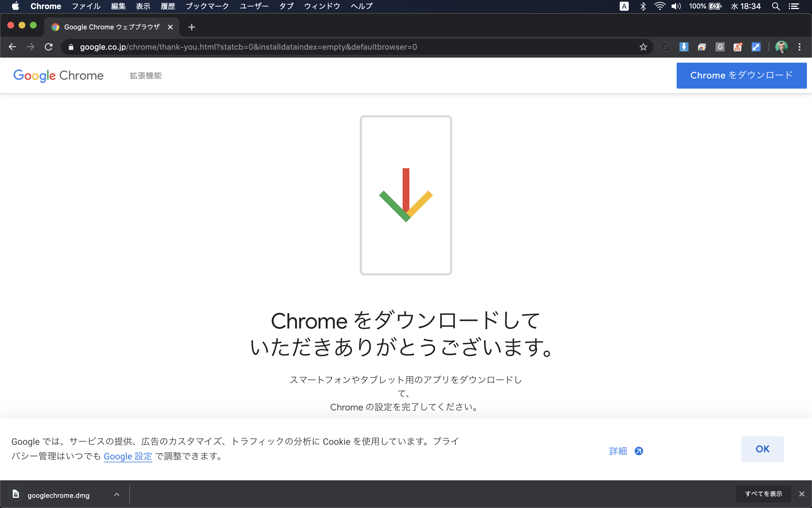This screenshot has height=508, width=812.
Task: Open the 表示 menu
Action: (143, 6)
